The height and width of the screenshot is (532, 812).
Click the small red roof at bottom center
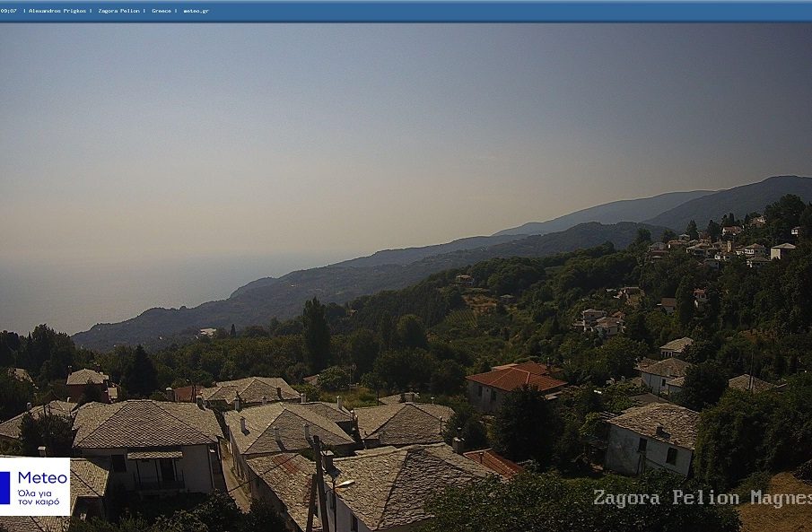[x=493, y=462]
